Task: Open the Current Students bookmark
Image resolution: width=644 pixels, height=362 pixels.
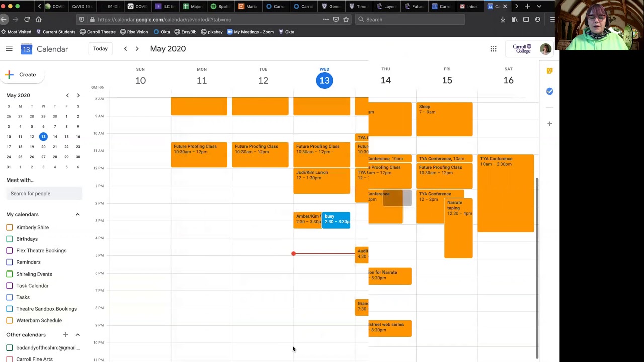Action: click(55, 32)
